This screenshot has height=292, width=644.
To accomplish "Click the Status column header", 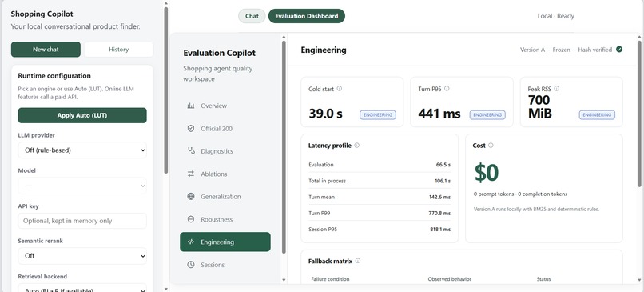I will (543, 279).
